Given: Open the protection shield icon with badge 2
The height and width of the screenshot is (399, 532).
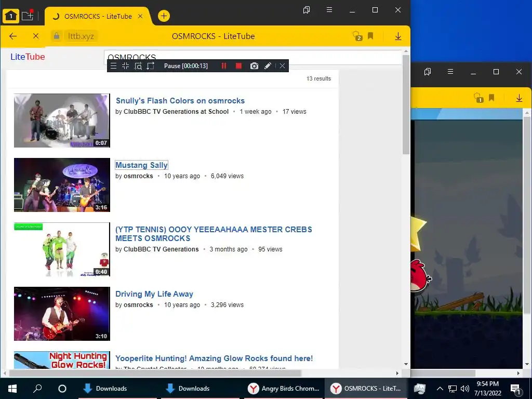Looking at the screenshot, I should [357, 36].
